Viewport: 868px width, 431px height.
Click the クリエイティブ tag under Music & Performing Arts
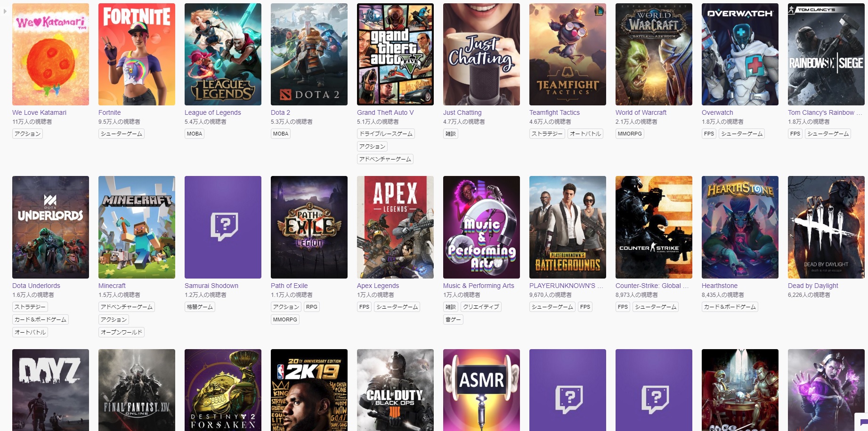481,307
